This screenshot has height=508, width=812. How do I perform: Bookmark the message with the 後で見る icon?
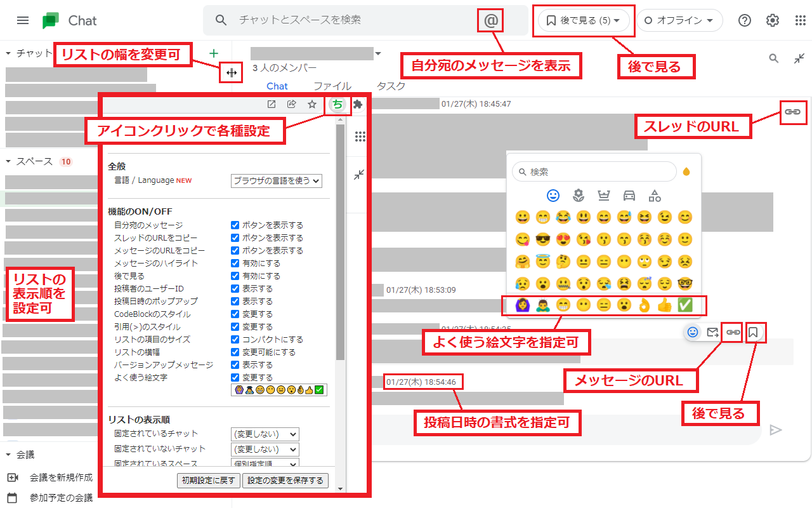pos(756,332)
